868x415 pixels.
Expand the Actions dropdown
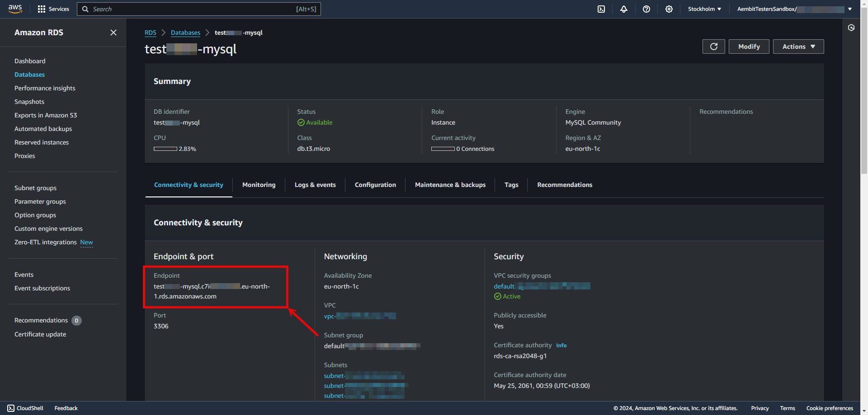click(x=798, y=47)
